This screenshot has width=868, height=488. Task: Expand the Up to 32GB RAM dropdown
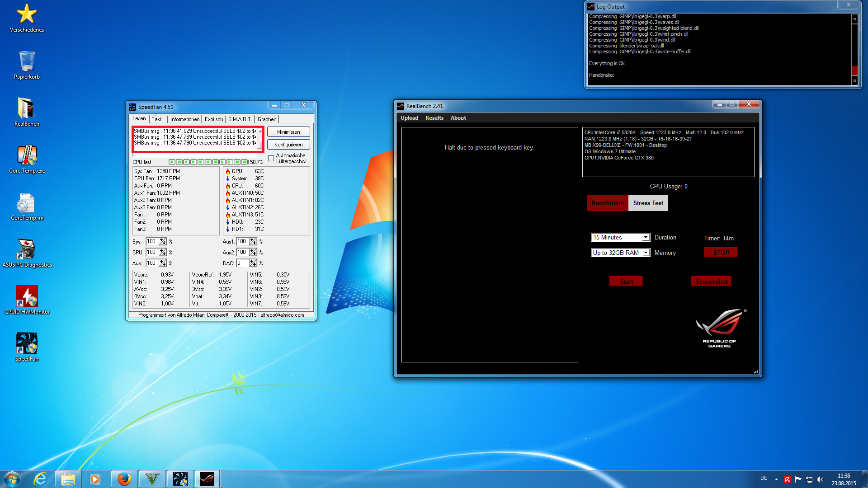646,253
